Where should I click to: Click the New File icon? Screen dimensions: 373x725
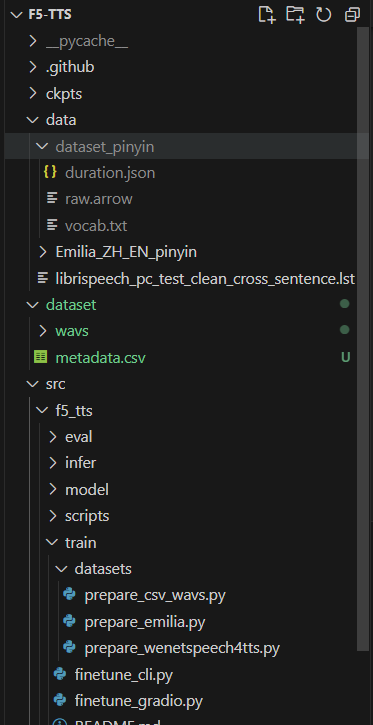[x=267, y=15]
